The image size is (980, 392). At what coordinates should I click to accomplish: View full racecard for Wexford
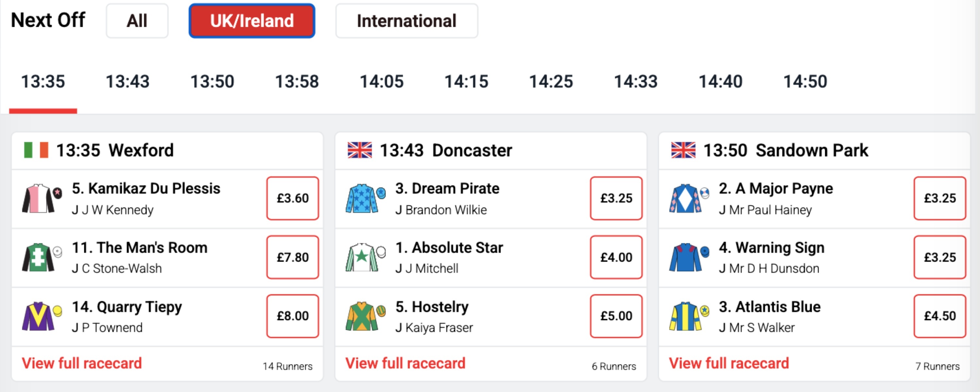(x=82, y=364)
